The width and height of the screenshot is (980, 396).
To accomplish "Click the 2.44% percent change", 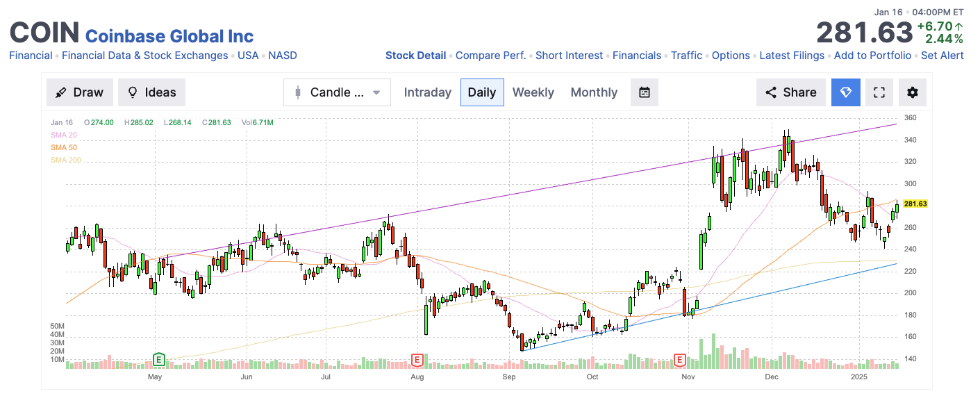I will click(x=944, y=39).
